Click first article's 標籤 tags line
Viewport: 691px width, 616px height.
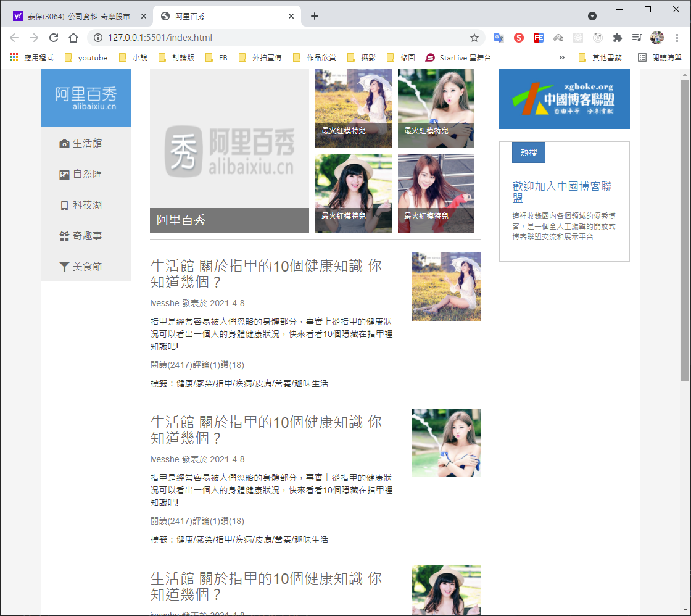pos(239,384)
